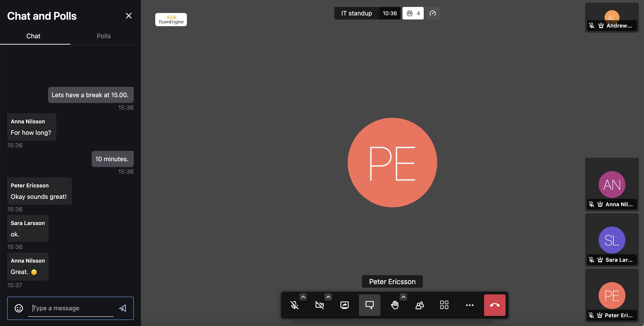644x326 pixels.
Task: Toggle the camera on or off
Action: [319, 305]
